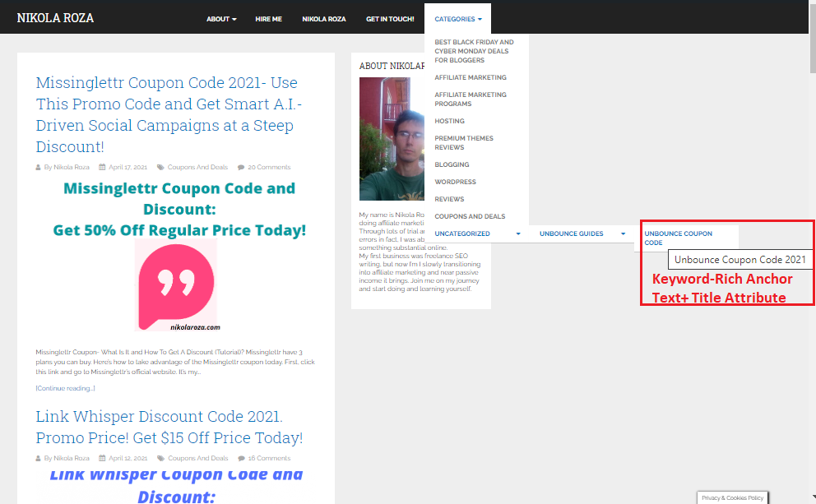Choose Best Black Friday and Cyber Monday Deals category
The height and width of the screenshot is (504, 816).
[x=474, y=51]
